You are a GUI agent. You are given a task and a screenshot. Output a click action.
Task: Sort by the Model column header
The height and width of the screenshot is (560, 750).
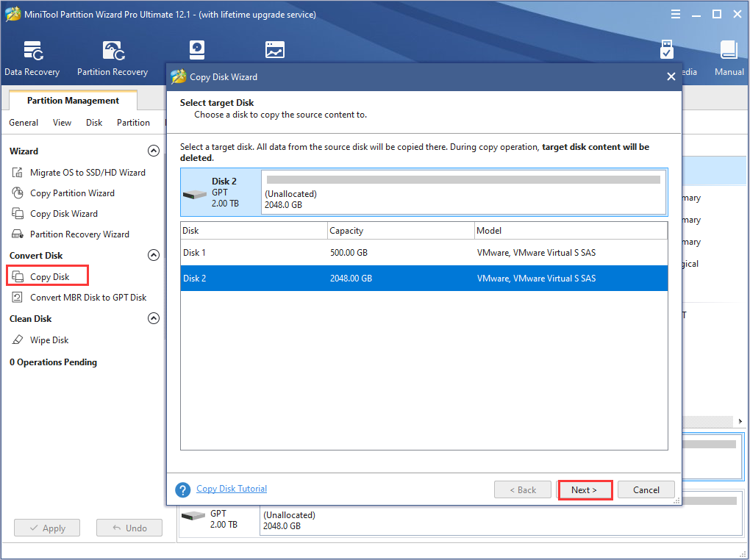571,231
